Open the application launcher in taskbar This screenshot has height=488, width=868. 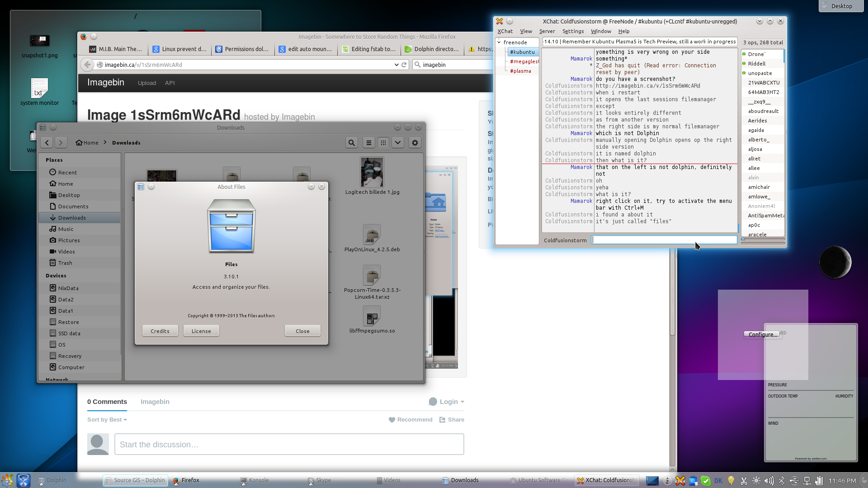[7, 480]
